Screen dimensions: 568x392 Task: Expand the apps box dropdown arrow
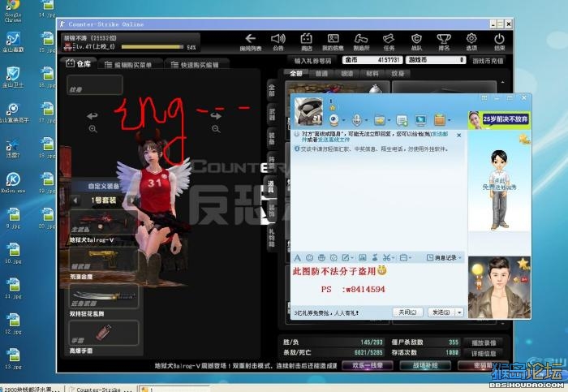[x=450, y=120]
